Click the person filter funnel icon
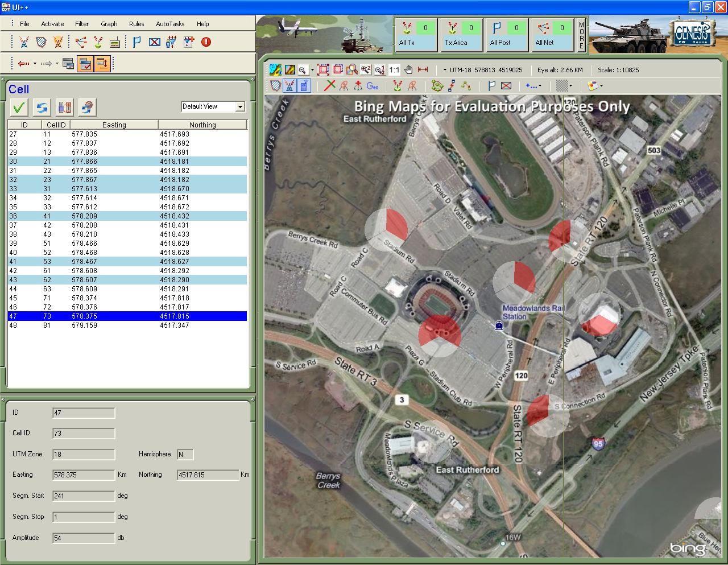This screenshot has width=728, height=565. tap(171, 42)
